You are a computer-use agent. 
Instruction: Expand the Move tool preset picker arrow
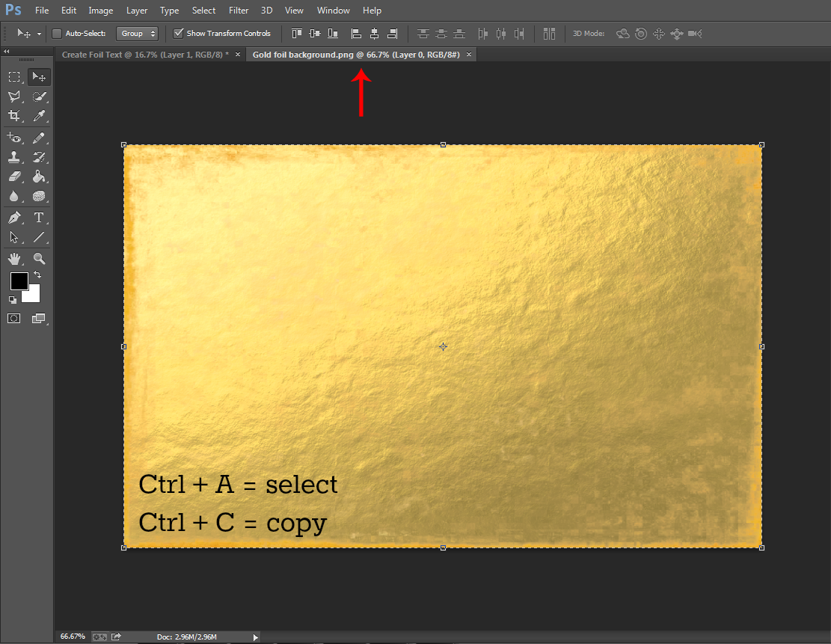point(39,34)
